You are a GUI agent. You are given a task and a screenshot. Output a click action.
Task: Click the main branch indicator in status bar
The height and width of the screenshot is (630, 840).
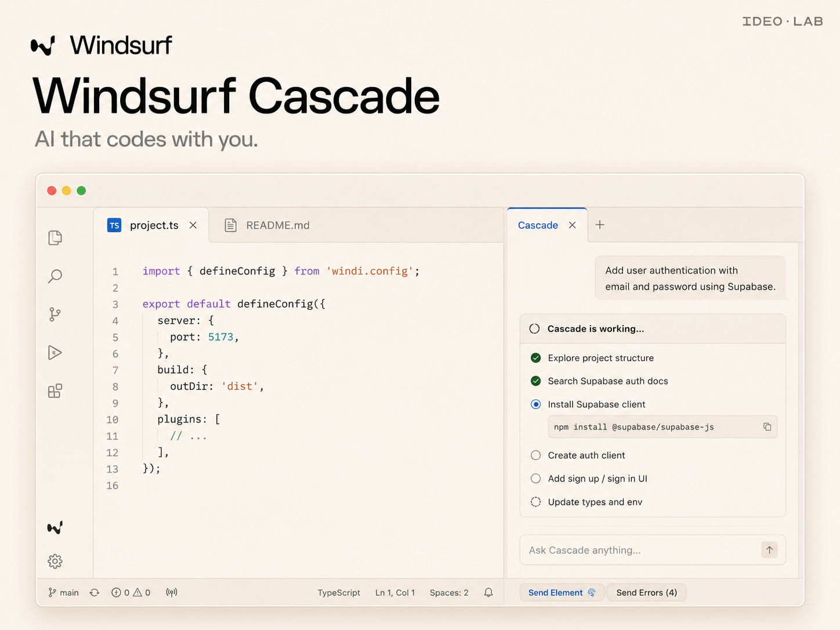point(63,592)
